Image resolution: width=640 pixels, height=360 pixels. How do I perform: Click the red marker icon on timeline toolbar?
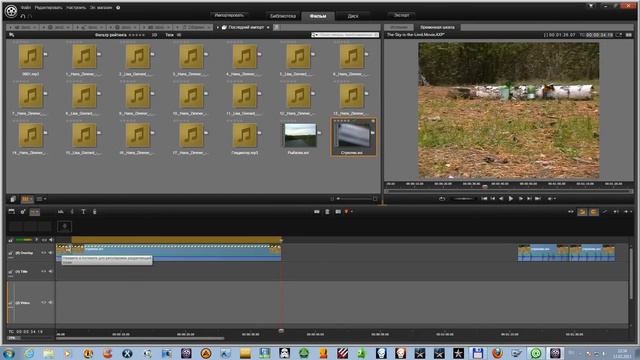[x=347, y=212]
